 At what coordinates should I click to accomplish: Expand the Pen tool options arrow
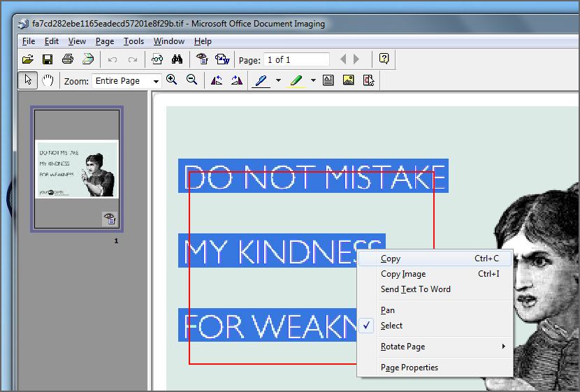pos(278,80)
